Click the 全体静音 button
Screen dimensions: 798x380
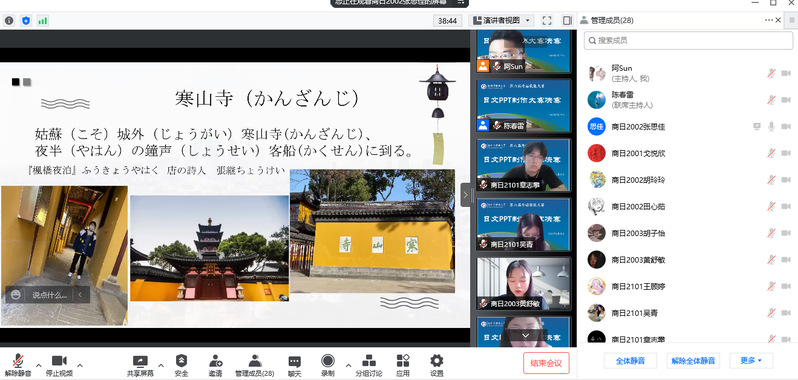pyautogui.click(x=630, y=361)
